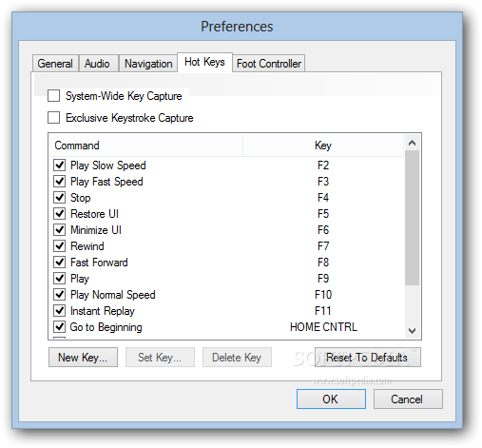This screenshot has height=448, width=482.
Task: Cancel the Preferences dialog
Action: tap(408, 399)
